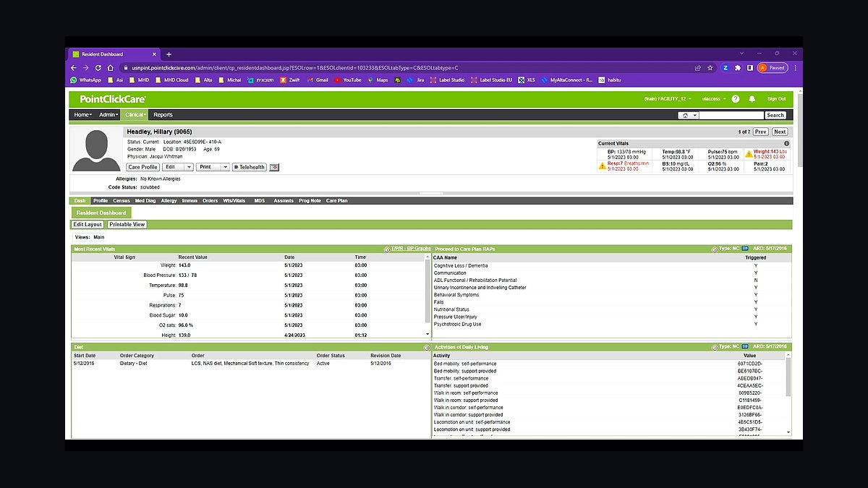868x488 pixels.
Task: Click the Resp warning triangle icon
Action: click(603, 166)
